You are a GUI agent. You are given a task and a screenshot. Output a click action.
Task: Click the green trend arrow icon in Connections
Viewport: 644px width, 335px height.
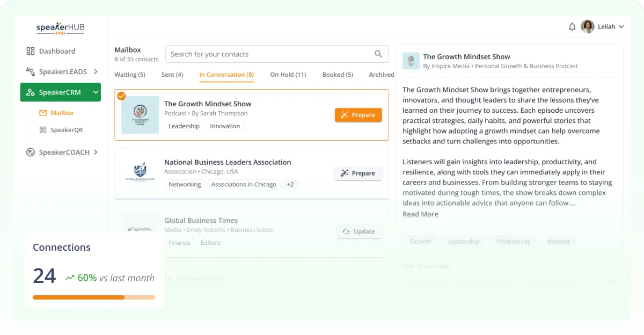coord(70,278)
